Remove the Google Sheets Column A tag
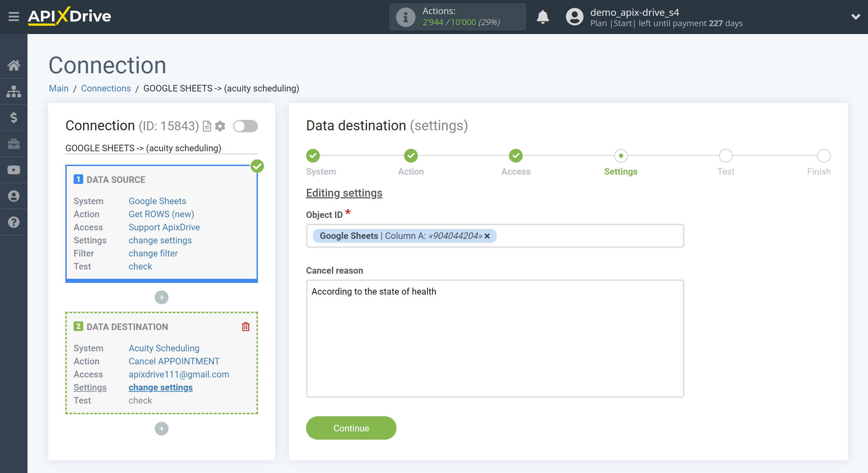The height and width of the screenshot is (473, 868). point(487,236)
